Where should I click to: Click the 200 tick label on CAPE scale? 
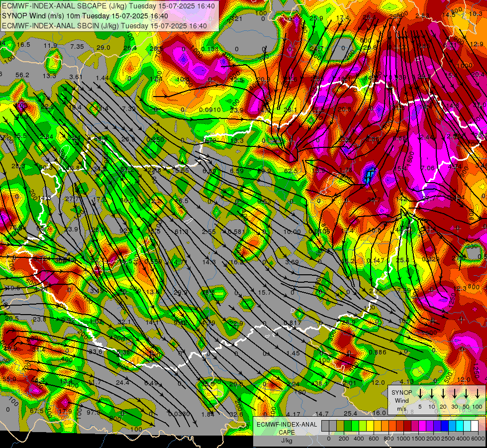click(344, 439)
